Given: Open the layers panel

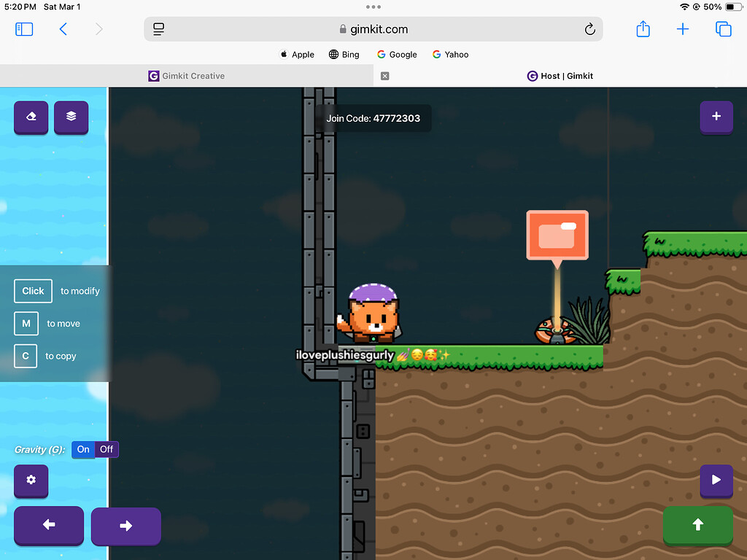Looking at the screenshot, I should (71, 117).
